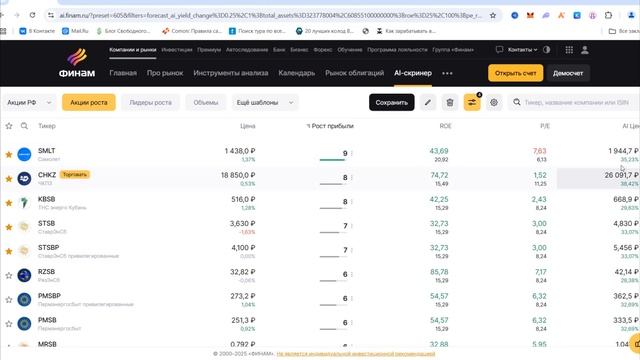Open the three dots more menu
Image resolution: width=640 pixels, height=360 pixels.
tap(447, 73)
